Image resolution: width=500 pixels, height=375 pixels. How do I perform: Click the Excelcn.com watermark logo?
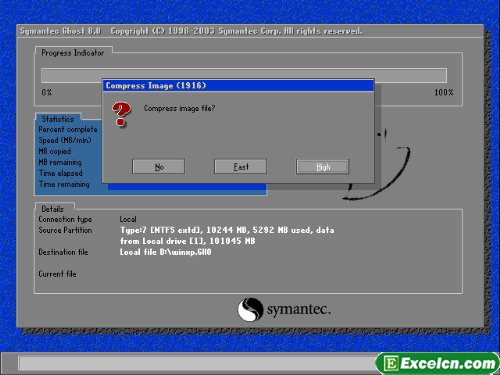point(437,363)
